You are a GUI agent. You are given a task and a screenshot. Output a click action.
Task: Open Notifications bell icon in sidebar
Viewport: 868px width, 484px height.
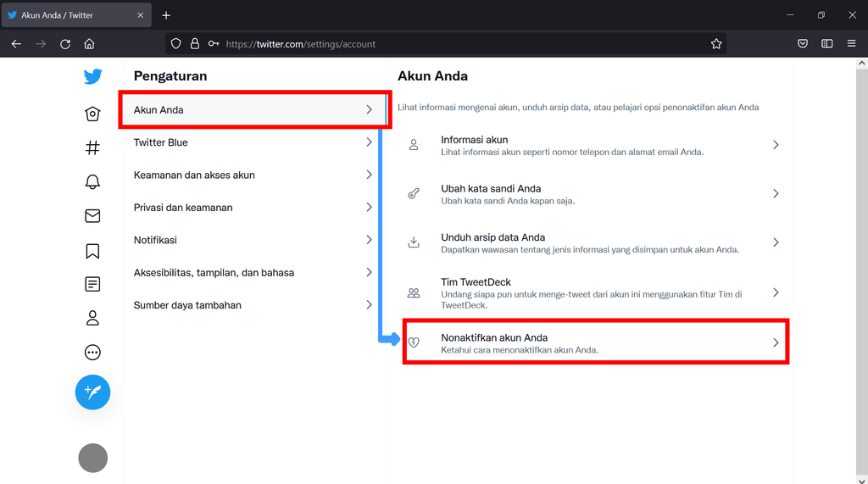92,181
